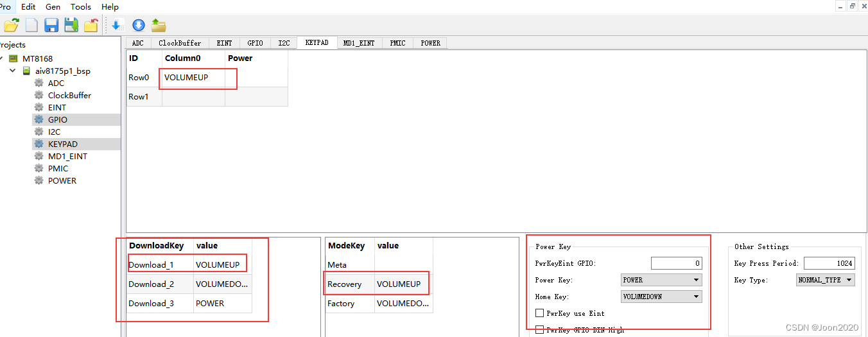Enable PwrKey use Eint checkbox
This screenshot has width=868, height=337.
coord(539,313)
